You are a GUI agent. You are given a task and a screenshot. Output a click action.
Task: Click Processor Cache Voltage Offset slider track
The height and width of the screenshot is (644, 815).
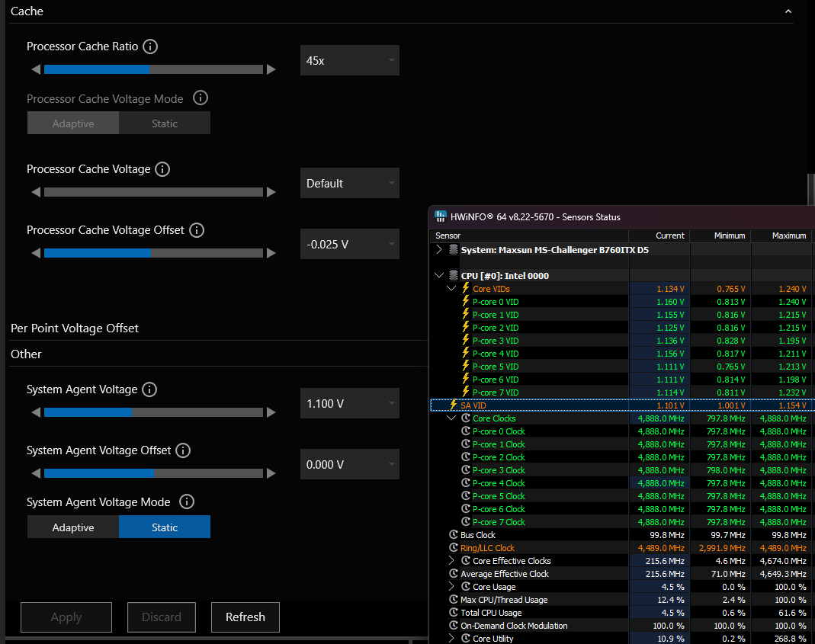(153, 253)
